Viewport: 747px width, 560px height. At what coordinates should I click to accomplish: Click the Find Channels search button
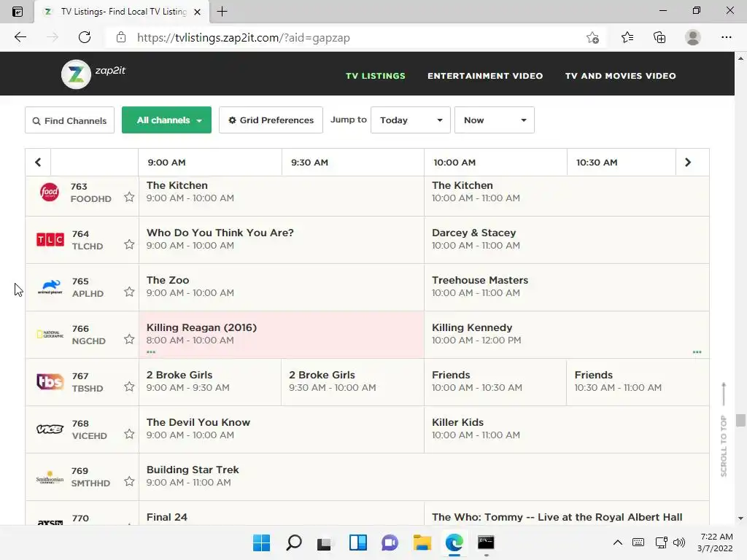click(x=69, y=120)
